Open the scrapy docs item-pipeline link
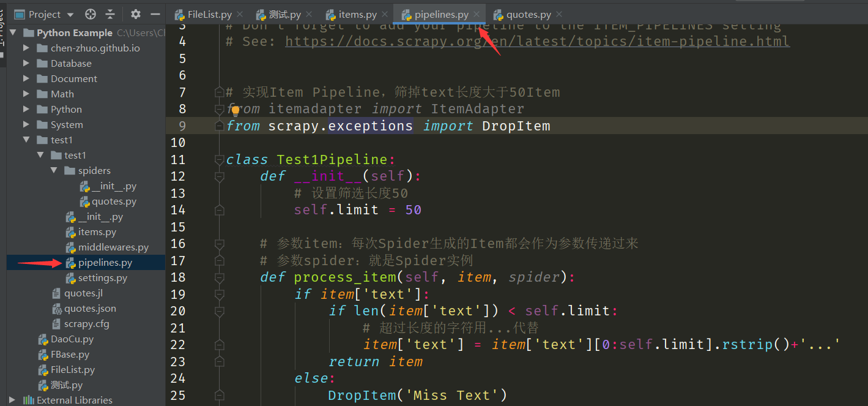This screenshot has height=406, width=868. click(x=537, y=42)
